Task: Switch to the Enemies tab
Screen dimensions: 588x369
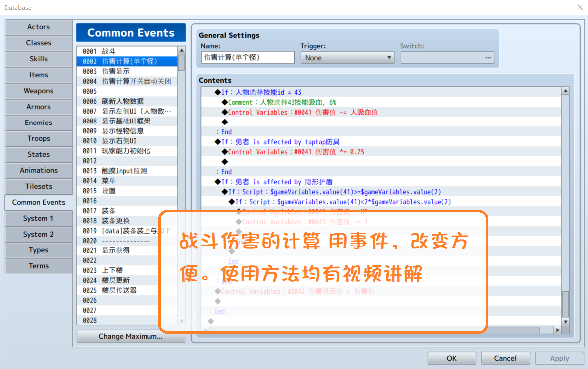Action: pos(39,123)
